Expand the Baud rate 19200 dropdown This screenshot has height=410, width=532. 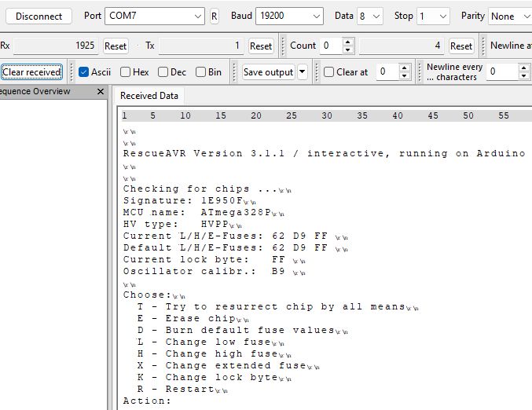[290, 16]
